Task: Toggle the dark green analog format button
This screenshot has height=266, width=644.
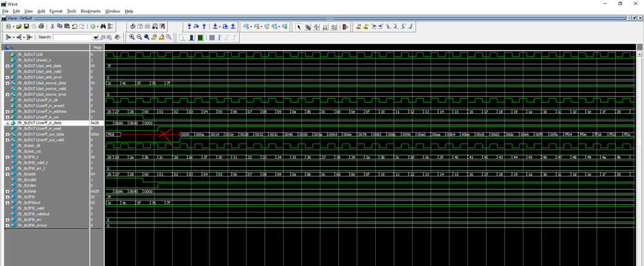Action: [200, 37]
